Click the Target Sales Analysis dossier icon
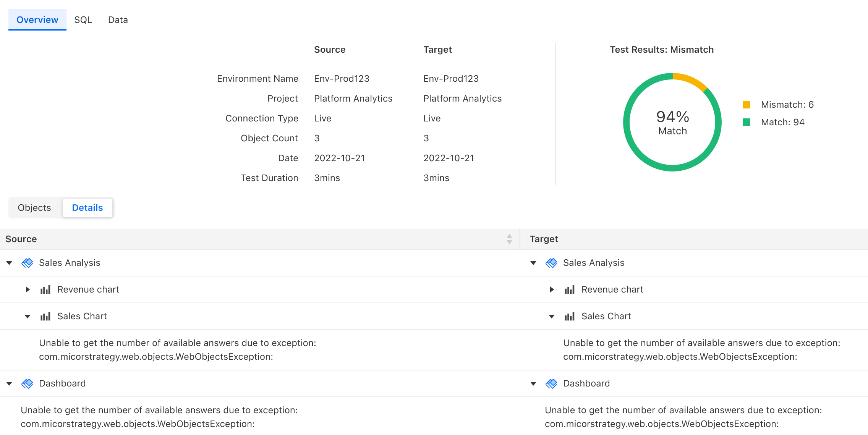Screen dimensions: 868x435 point(551,263)
